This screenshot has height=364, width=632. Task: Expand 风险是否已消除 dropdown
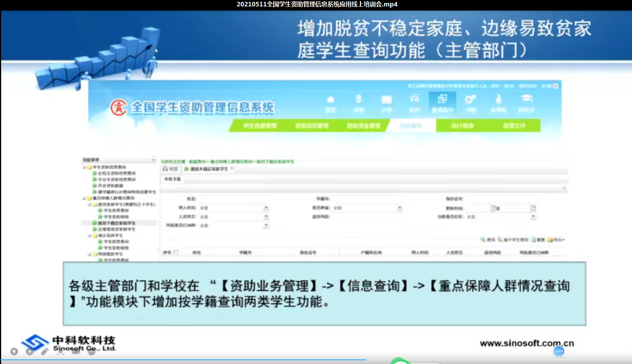click(x=266, y=225)
